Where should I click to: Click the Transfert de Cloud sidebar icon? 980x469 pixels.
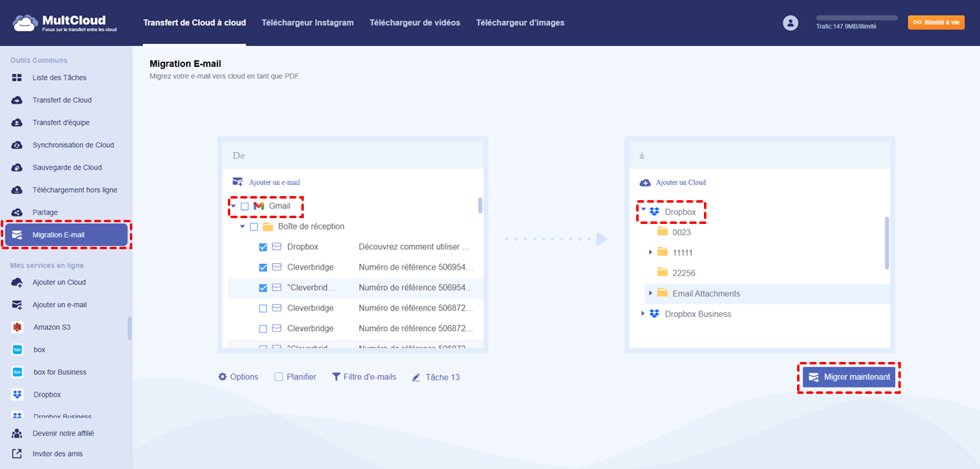tap(17, 100)
